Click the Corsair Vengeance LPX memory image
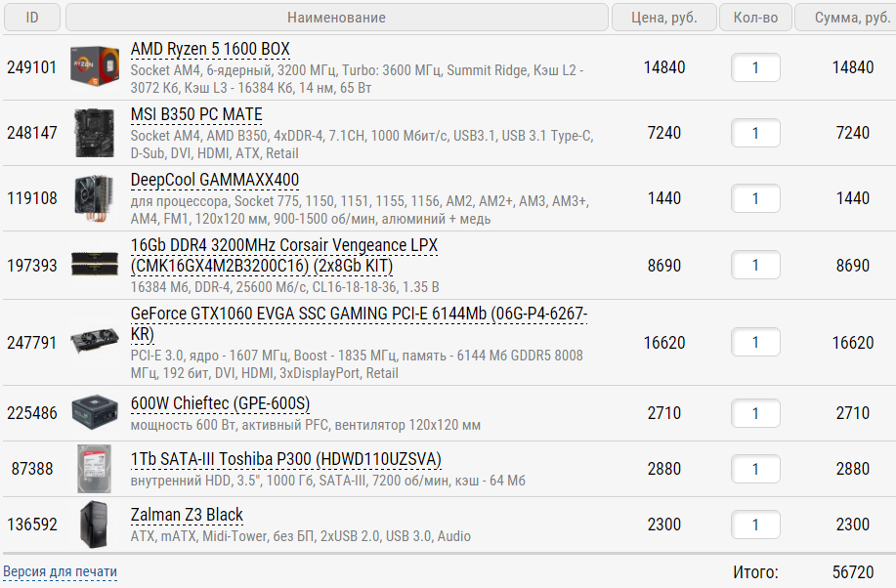The height and width of the screenshot is (588, 896). pos(95,265)
